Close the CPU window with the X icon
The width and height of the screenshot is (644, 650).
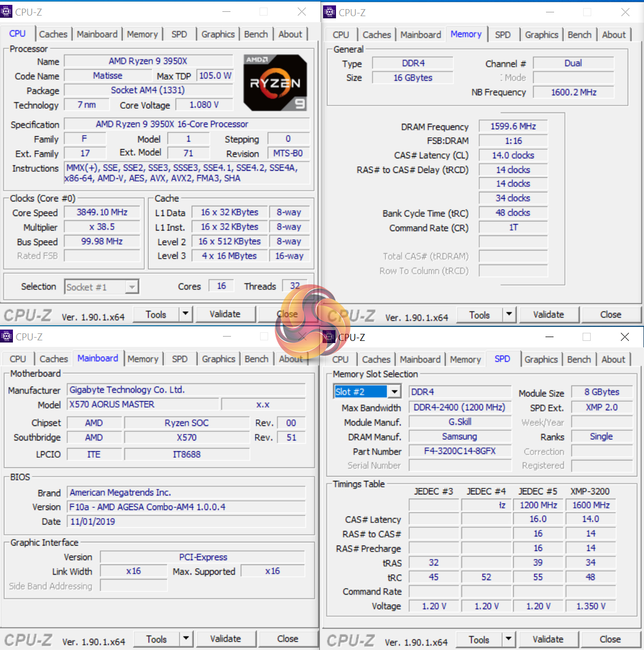[302, 12]
